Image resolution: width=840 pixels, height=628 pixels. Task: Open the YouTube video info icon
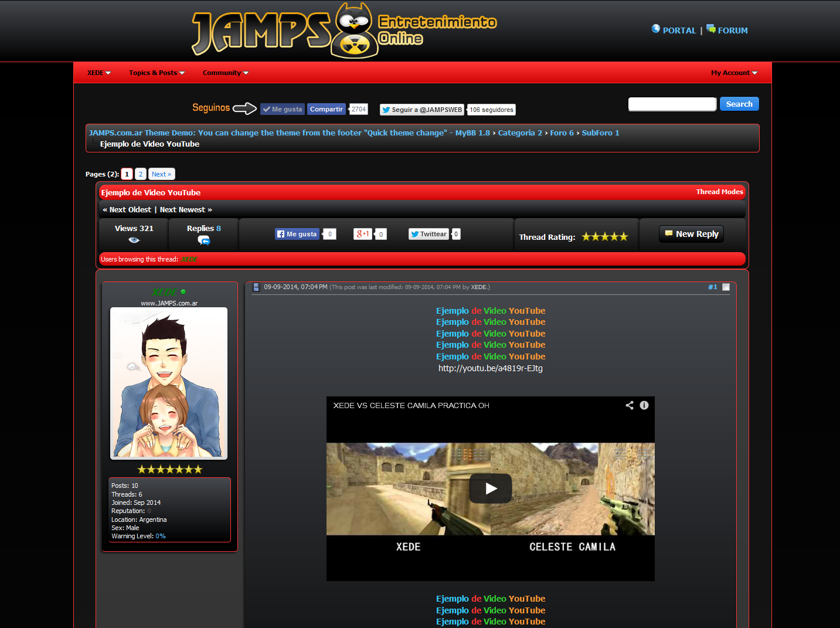(644, 405)
